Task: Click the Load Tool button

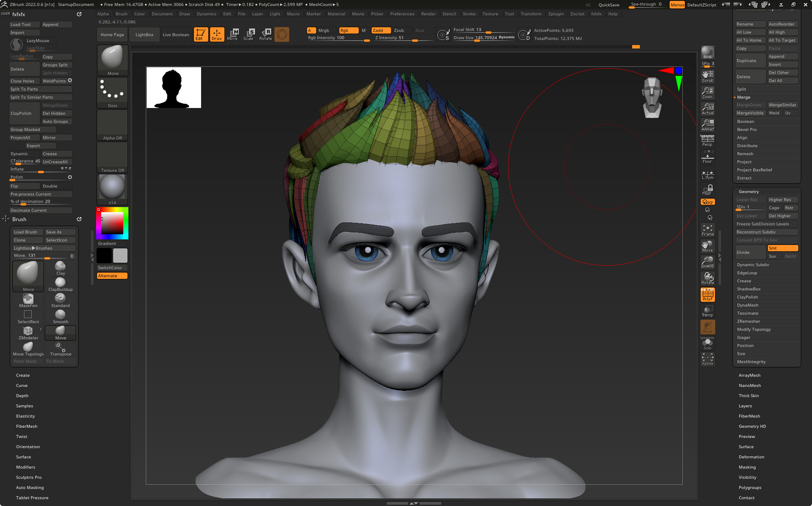Action: tap(25, 25)
